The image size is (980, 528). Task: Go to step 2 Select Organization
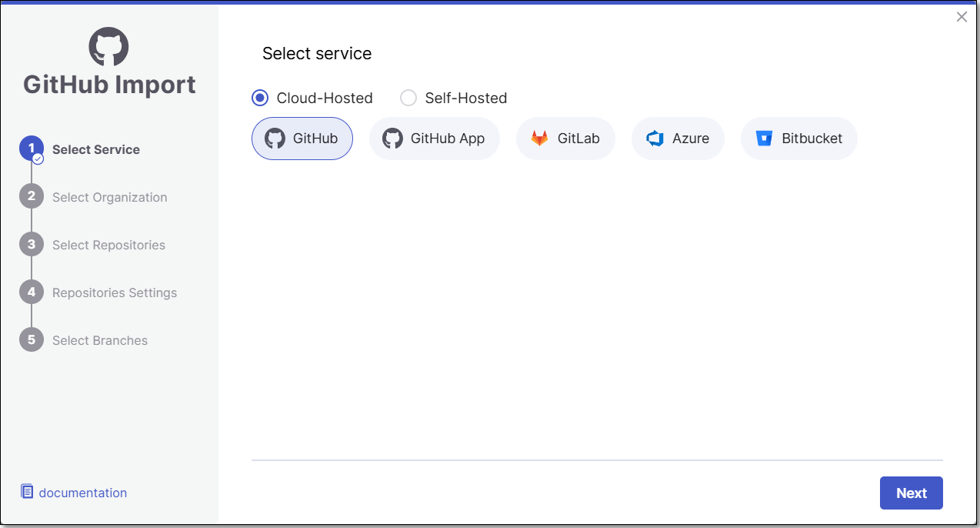(x=109, y=197)
